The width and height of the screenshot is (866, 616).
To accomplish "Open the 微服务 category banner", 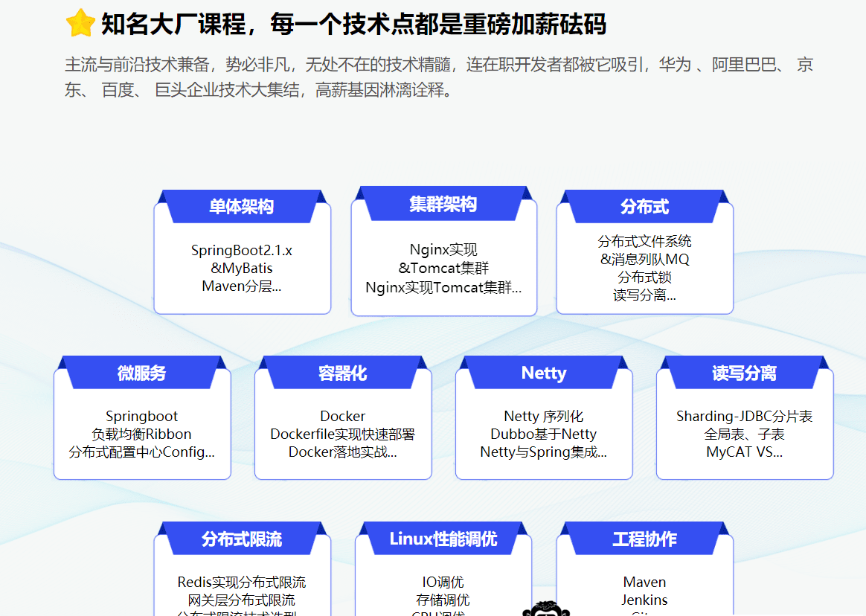I will [x=141, y=372].
